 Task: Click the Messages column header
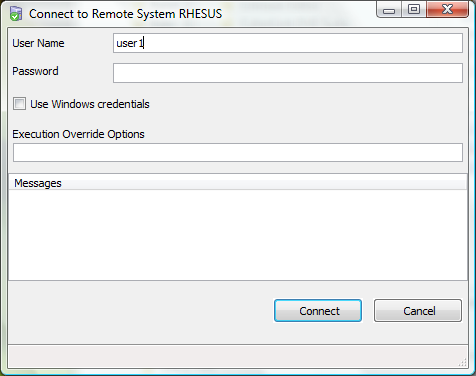tap(238, 183)
